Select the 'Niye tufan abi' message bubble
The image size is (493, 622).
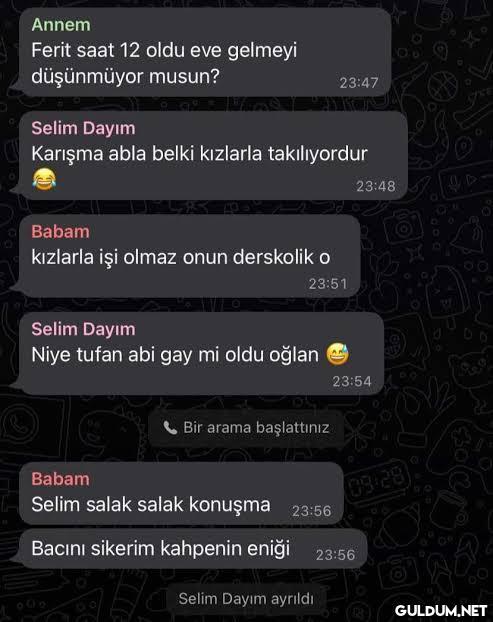[x=201, y=354]
